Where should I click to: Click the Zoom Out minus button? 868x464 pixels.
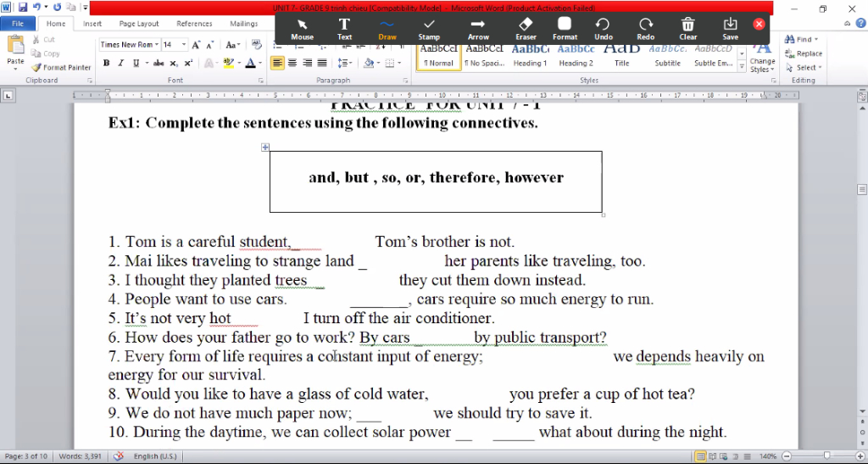(787, 456)
